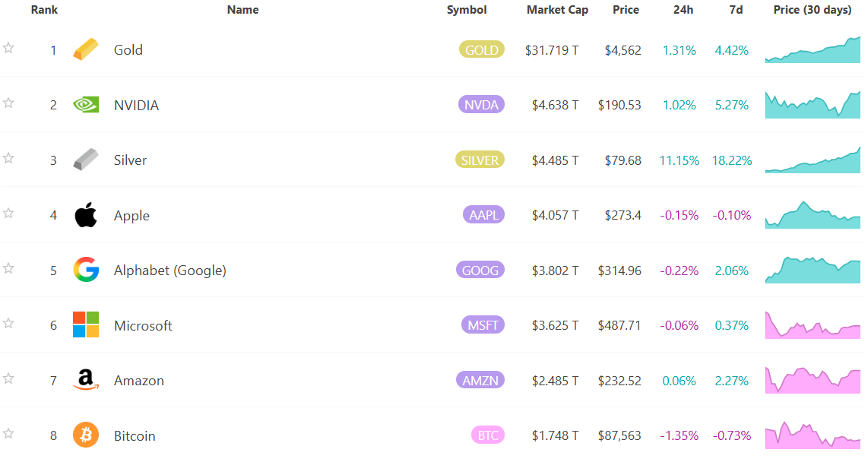This screenshot has height=462, width=868.
Task: Click the BTC symbol badge
Action: pos(488,435)
